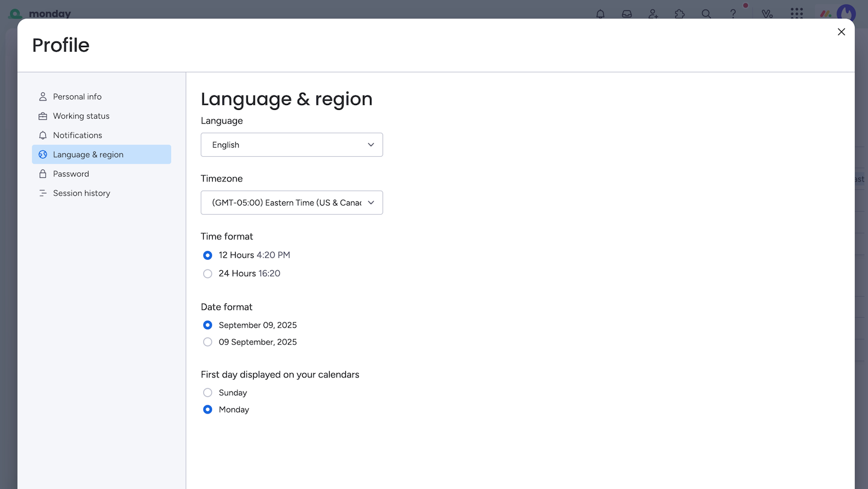Viewport: 868px width, 489px height.
Task: Close the Profile dialog
Action: coord(841,32)
